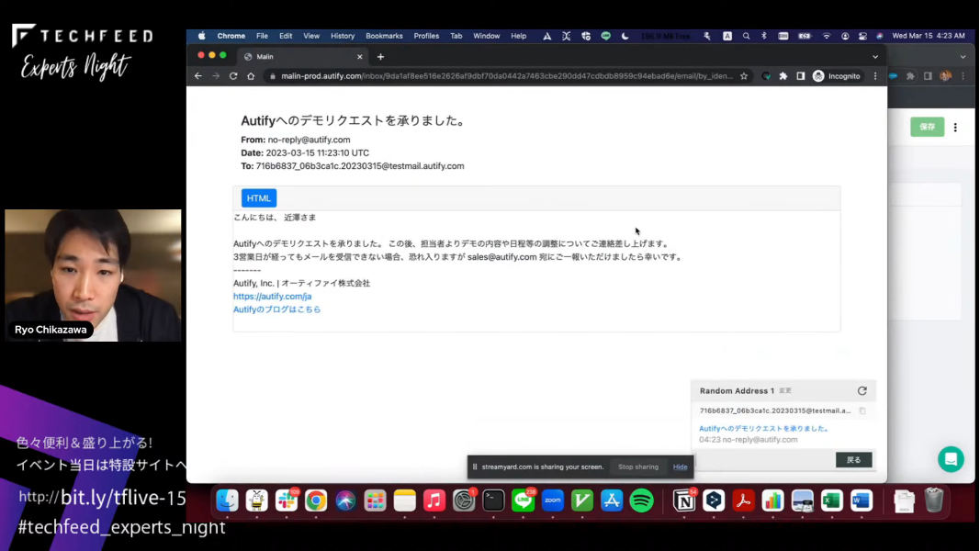980x551 pixels.
Task: Open Adobe Acrobat from the dock
Action: [x=743, y=500]
